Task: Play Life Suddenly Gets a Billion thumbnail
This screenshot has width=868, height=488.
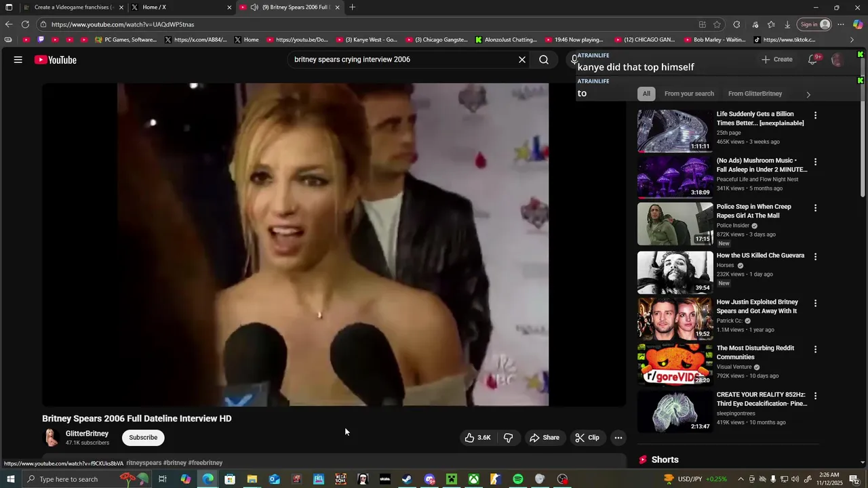Action: (675, 131)
